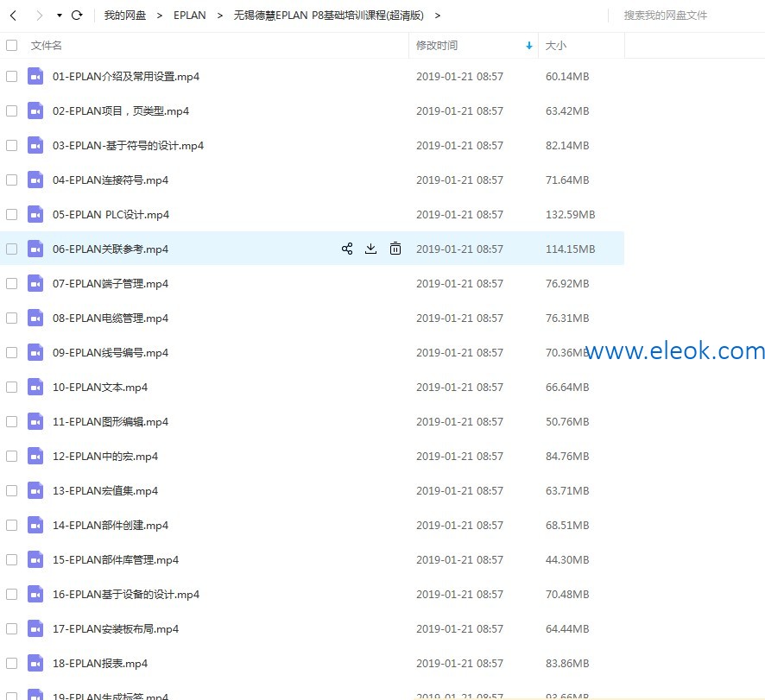This screenshot has height=700, width=765.
Task: Sort files by 修改时间 column
Action: click(437, 46)
